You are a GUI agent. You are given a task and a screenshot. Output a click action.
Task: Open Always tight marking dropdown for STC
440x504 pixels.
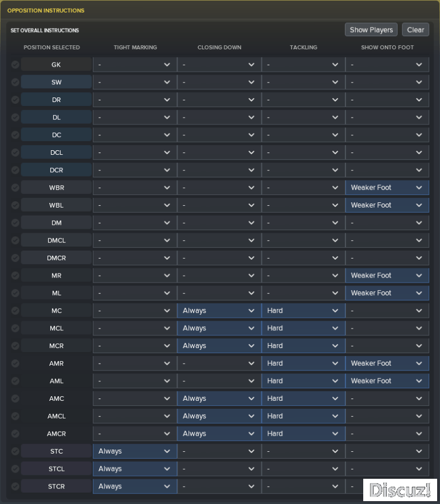click(135, 451)
